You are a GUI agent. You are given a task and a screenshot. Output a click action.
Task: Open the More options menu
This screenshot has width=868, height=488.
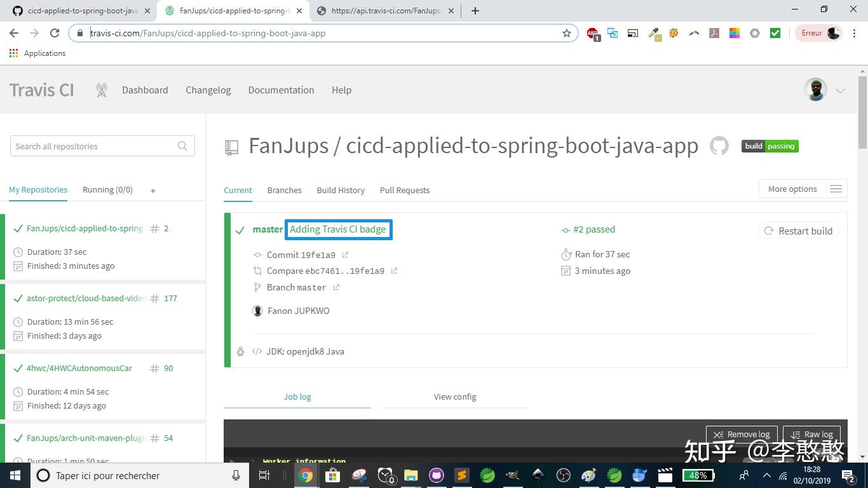tap(792, 189)
